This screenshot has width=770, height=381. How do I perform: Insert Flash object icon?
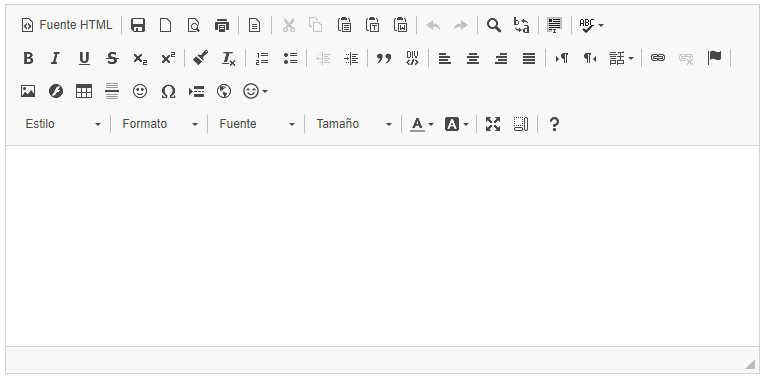coord(56,91)
